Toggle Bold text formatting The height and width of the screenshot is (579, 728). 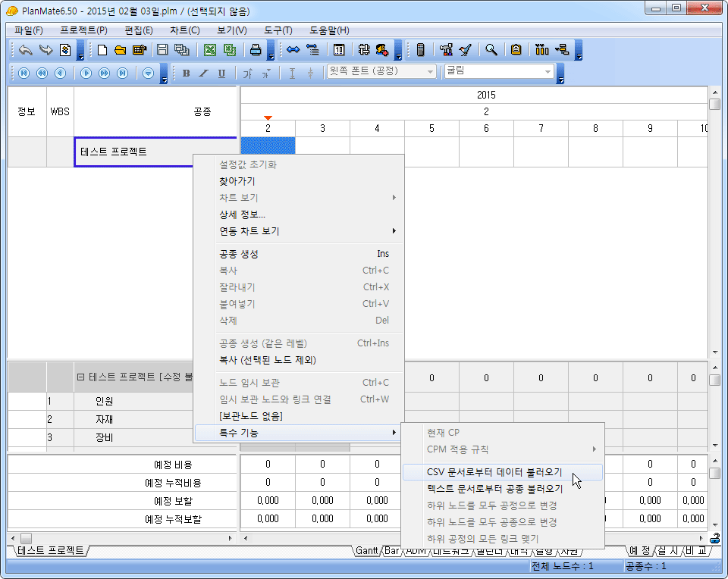(x=187, y=73)
